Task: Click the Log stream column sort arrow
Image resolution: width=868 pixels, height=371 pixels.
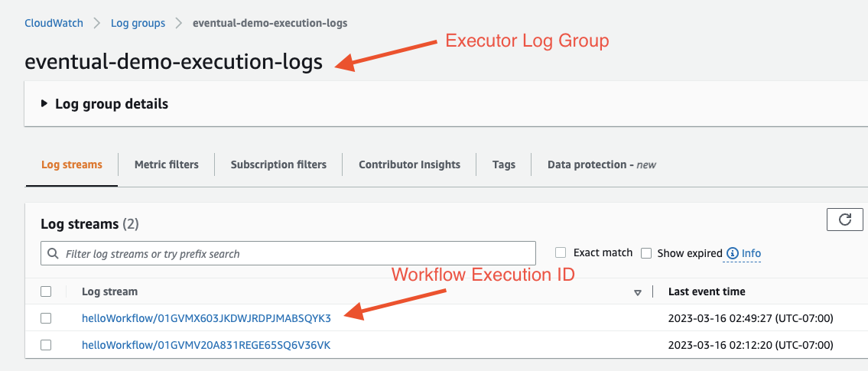Action: click(x=637, y=292)
